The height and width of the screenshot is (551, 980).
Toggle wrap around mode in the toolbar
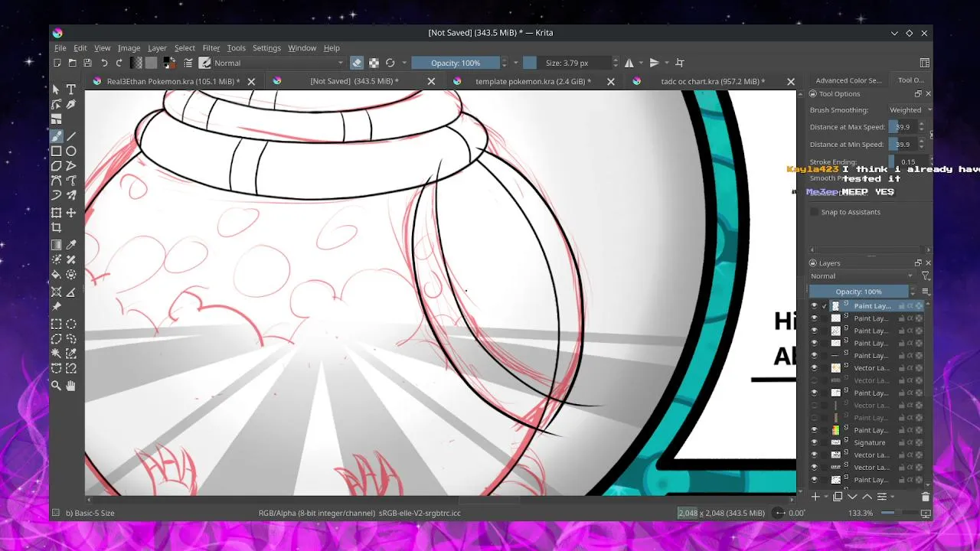(679, 63)
